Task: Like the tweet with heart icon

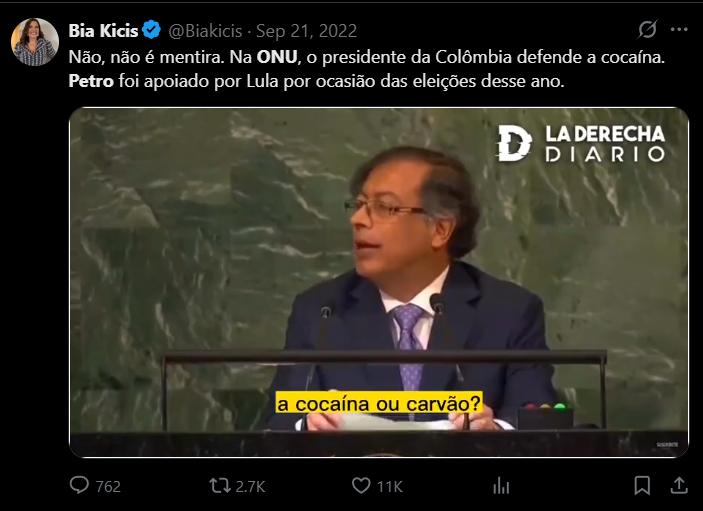Action: (361, 485)
